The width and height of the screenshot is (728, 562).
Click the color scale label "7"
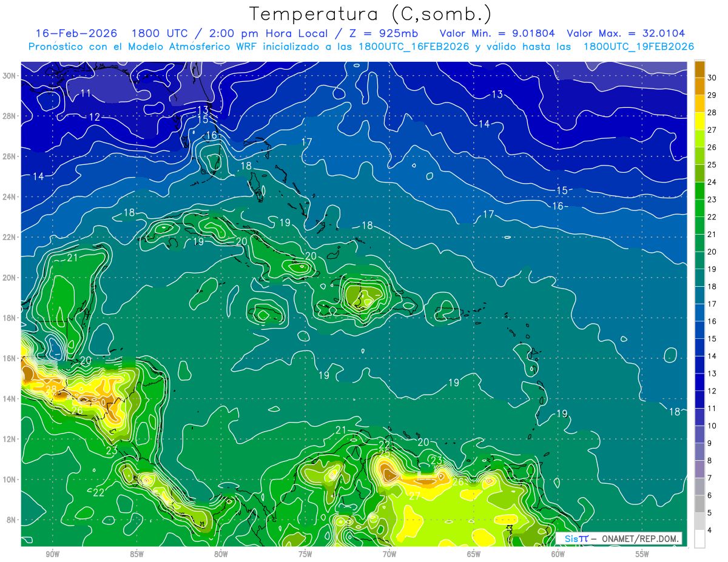point(710,478)
